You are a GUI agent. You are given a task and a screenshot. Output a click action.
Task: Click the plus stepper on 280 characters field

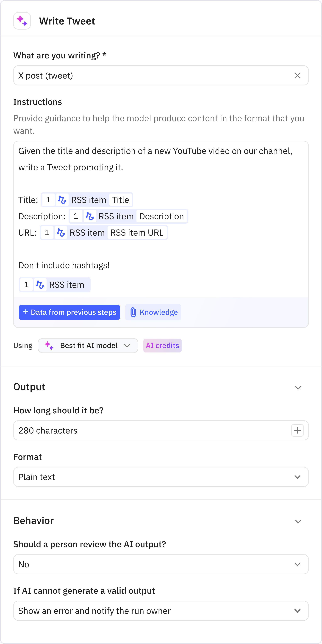297,430
